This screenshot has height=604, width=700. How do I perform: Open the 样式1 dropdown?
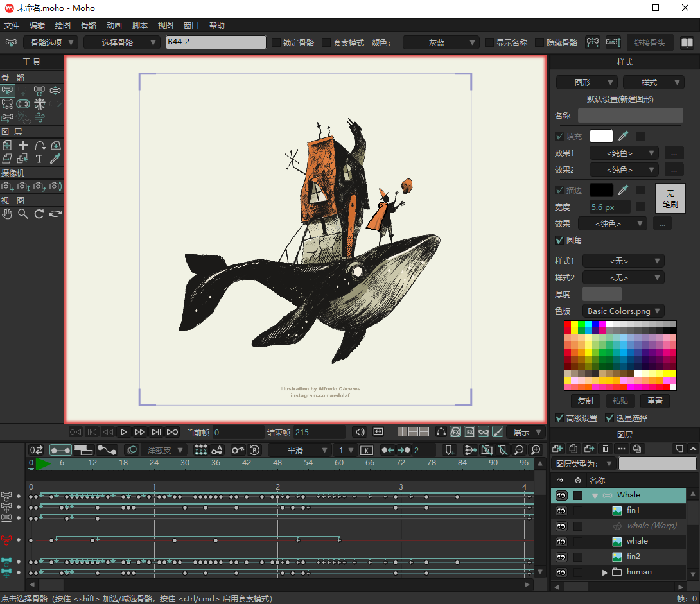pyautogui.click(x=624, y=261)
